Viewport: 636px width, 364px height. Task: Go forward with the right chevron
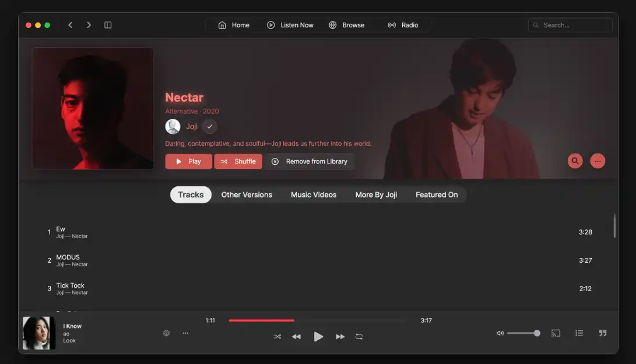click(89, 25)
